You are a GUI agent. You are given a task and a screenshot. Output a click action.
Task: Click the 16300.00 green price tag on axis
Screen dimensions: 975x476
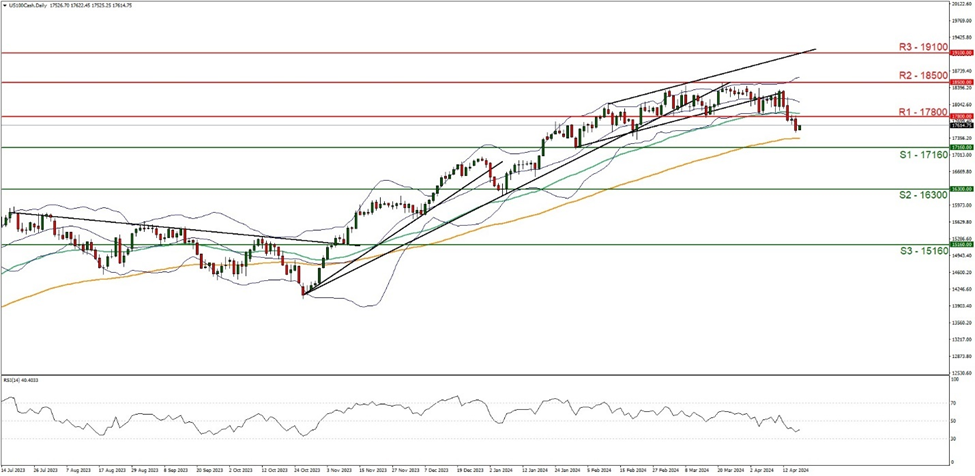click(x=961, y=189)
